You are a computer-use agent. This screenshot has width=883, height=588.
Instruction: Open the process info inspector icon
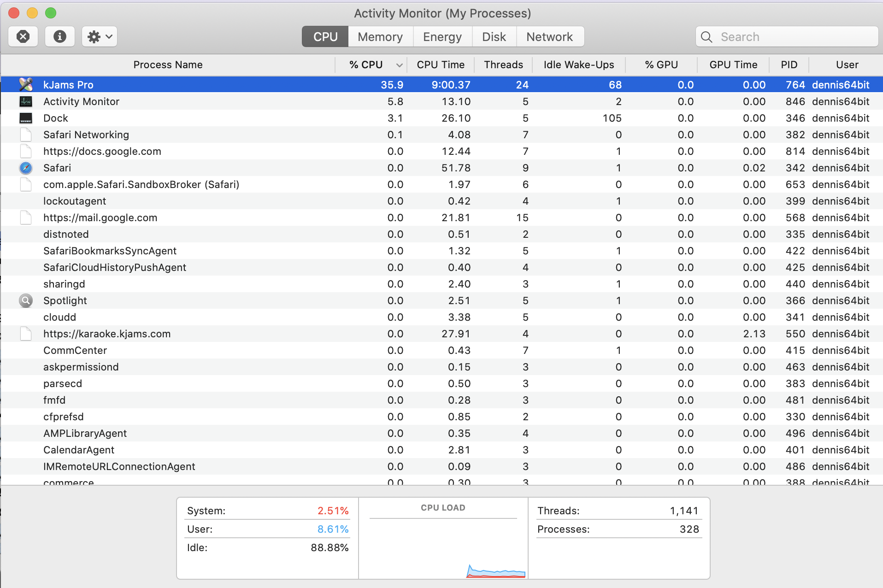pos(60,36)
